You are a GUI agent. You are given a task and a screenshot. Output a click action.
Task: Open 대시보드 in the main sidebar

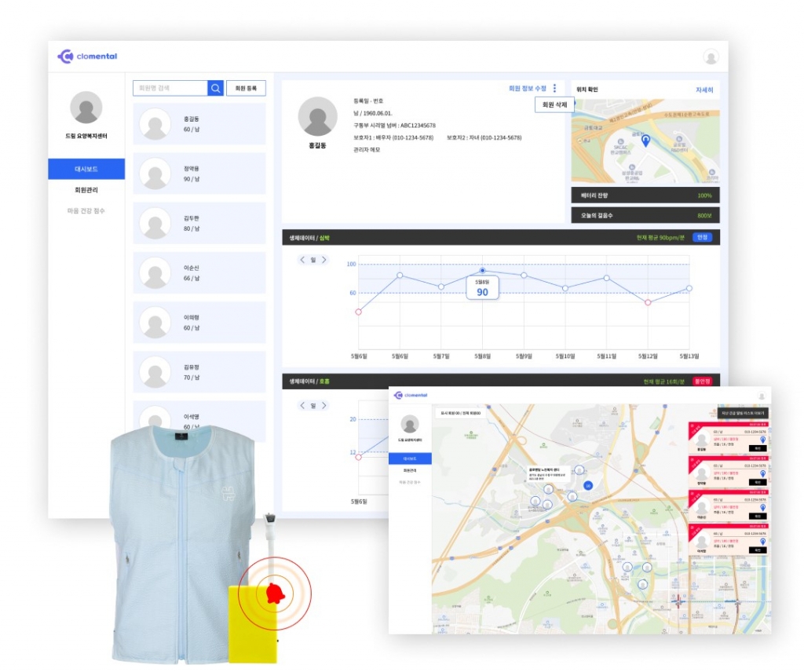pyautogui.click(x=86, y=169)
